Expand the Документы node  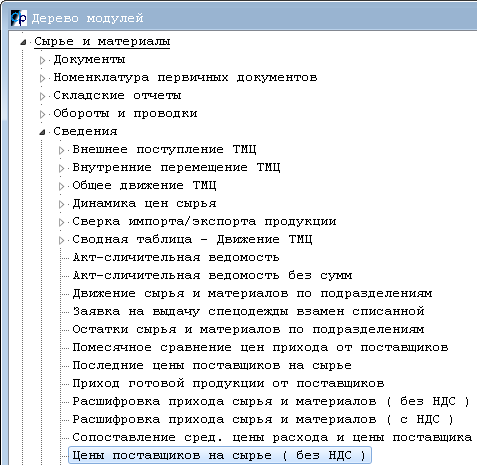pos(42,60)
